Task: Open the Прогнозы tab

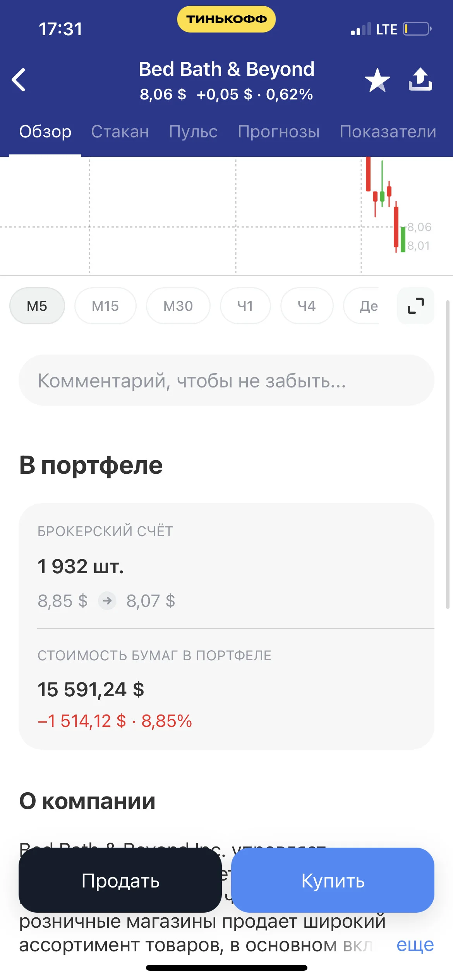Action: (x=279, y=132)
